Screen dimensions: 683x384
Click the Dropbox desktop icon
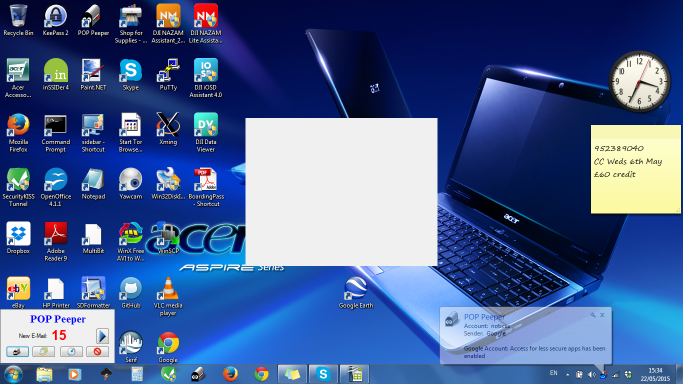[18, 238]
